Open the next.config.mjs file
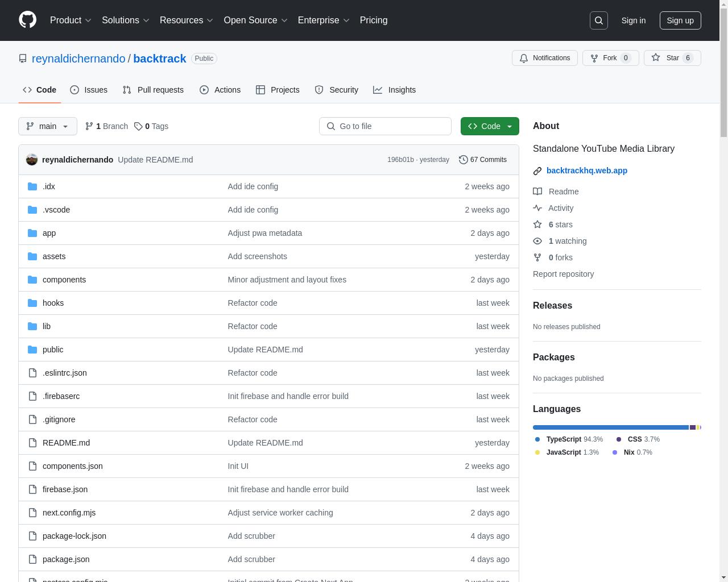The image size is (728, 582). [69, 513]
